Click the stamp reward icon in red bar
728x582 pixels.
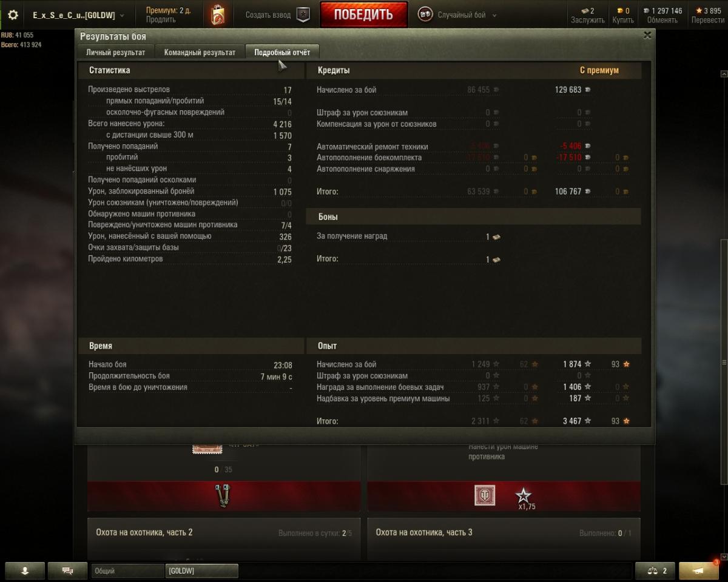coord(484,496)
